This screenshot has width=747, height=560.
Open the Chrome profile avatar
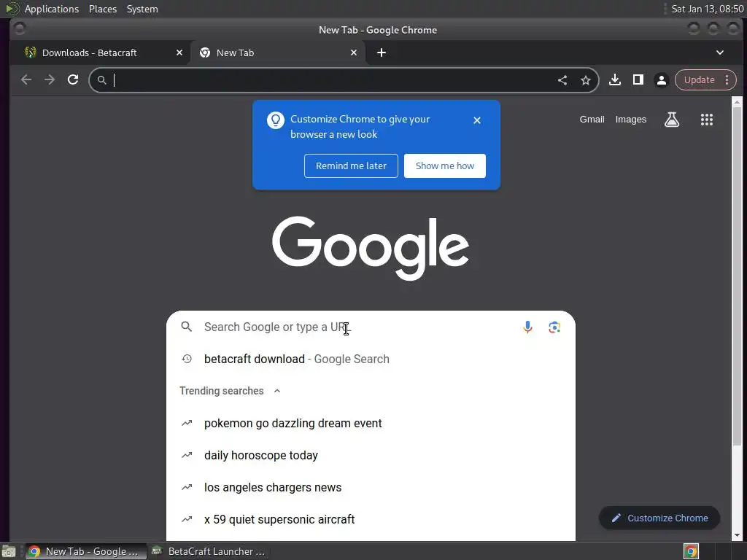(x=661, y=80)
